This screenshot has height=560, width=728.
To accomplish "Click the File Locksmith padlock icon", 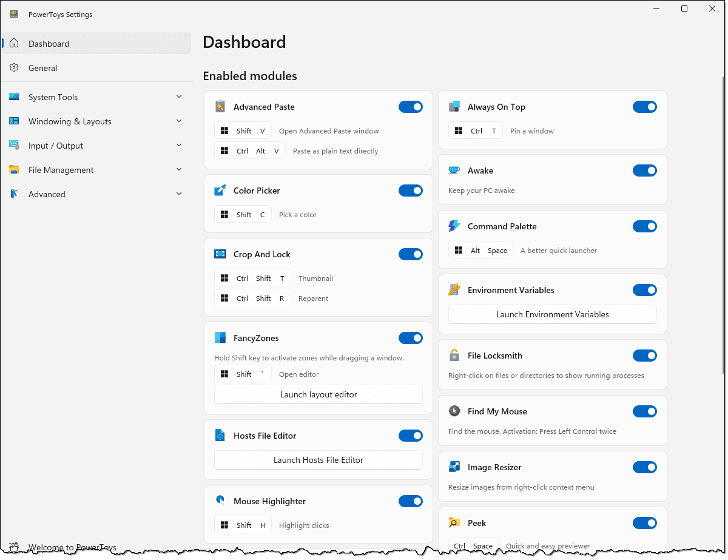I will pos(454,356).
